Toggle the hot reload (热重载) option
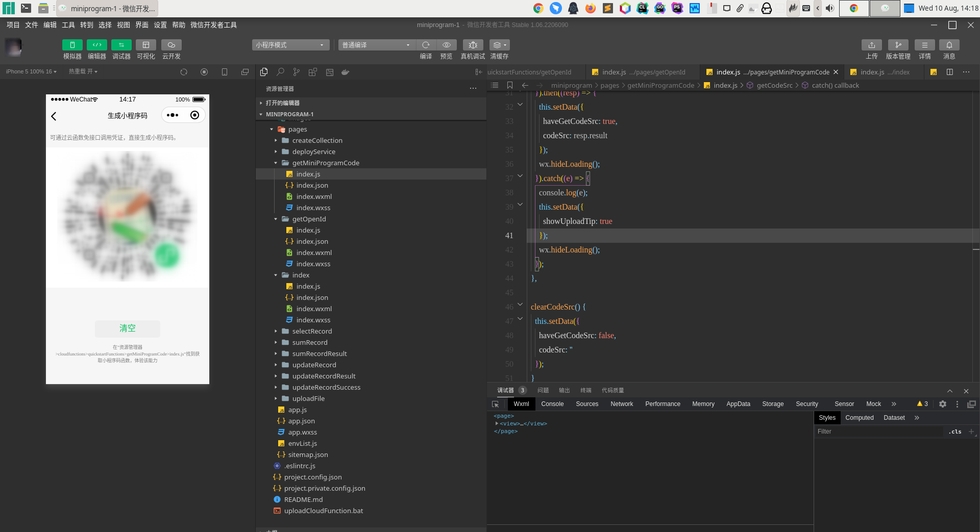Image resolution: width=980 pixels, height=532 pixels. coord(83,72)
